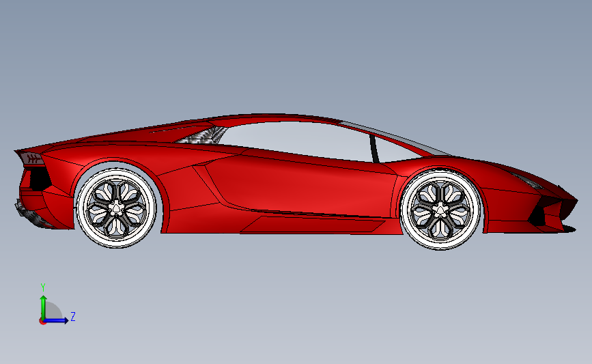Click the rear wheel of the car
Viewport: 592px width, 364px height.
pyautogui.click(x=116, y=208)
